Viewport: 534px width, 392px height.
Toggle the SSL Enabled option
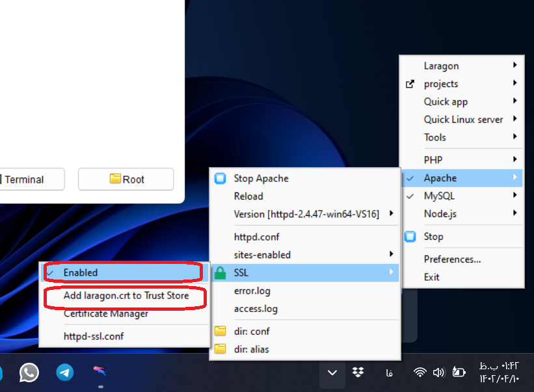click(124, 272)
